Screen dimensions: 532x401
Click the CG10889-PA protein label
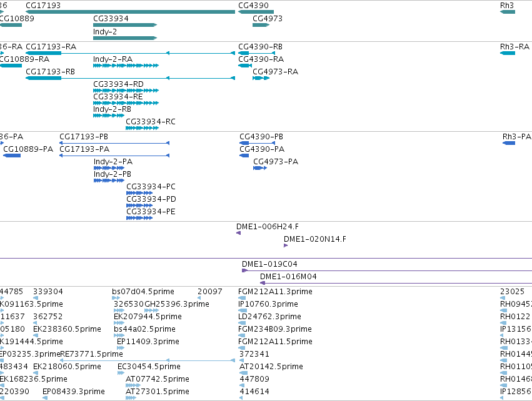[x=28, y=149]
